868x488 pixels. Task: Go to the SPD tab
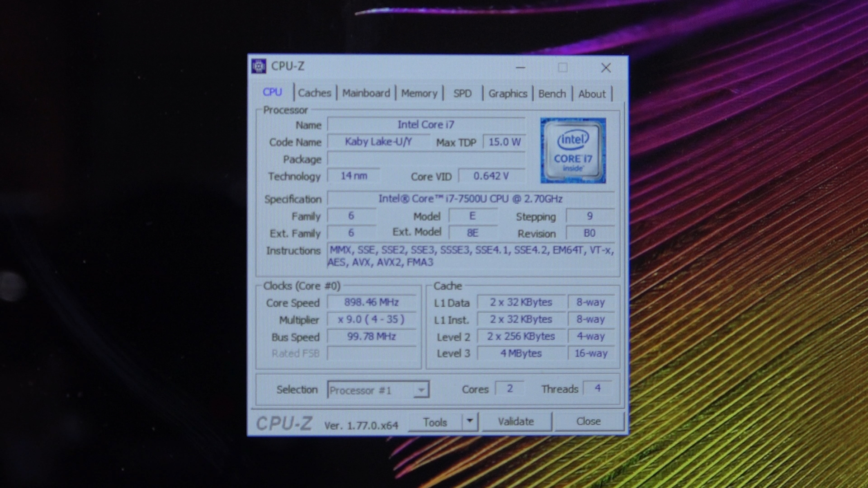click(462, 94)
